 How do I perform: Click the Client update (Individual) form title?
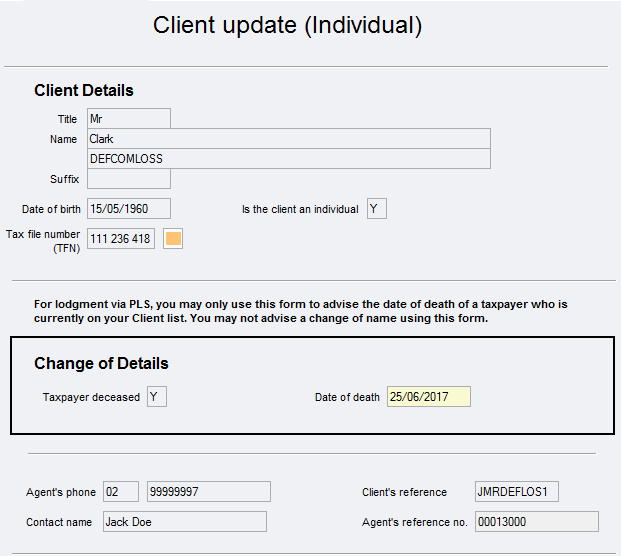(287, 26)
